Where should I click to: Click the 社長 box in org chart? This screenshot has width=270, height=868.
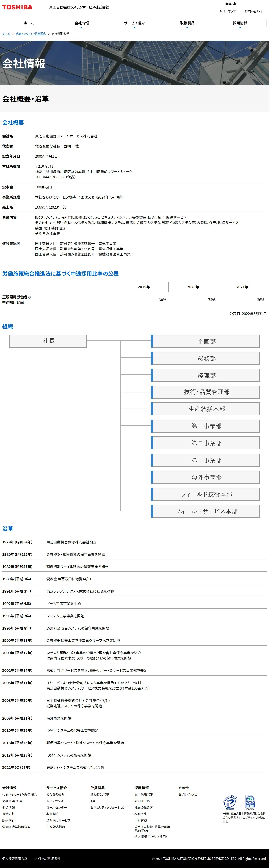[x=48, y=341]
